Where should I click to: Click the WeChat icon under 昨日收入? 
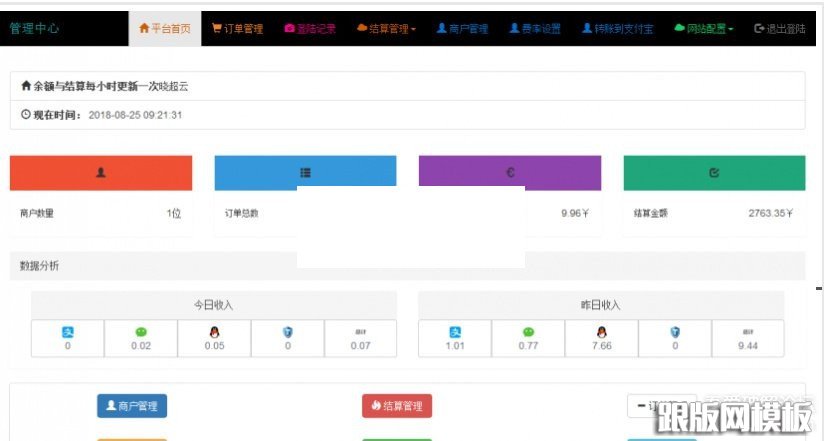(x=528, y=332)
